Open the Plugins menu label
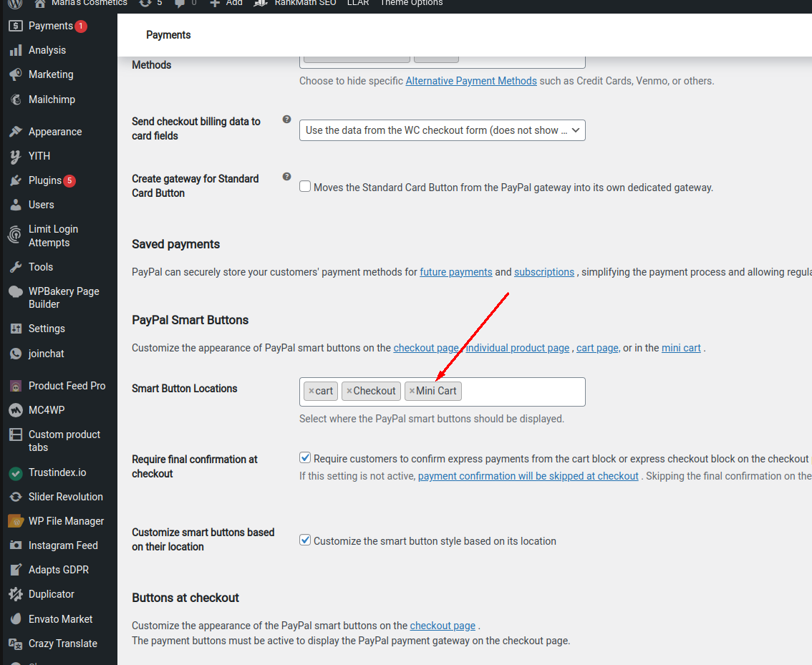Screen dimensions: 812x665 coord(45,180)
